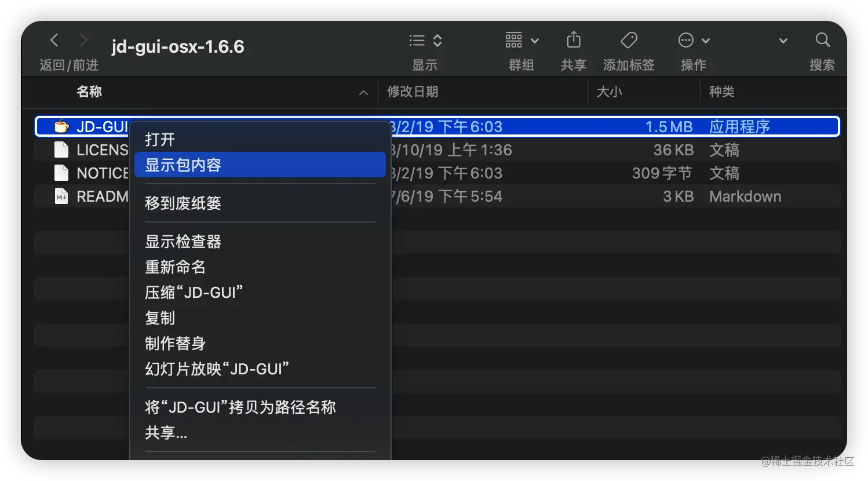Select 显示包内容 in the context menu

pyautogui.click(x=183, y=165)
